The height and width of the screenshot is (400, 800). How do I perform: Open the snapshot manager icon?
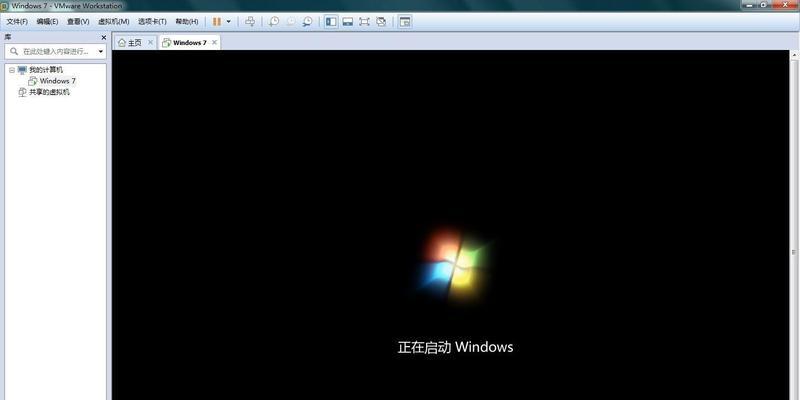pyautogui.click(x=307, y=22)
